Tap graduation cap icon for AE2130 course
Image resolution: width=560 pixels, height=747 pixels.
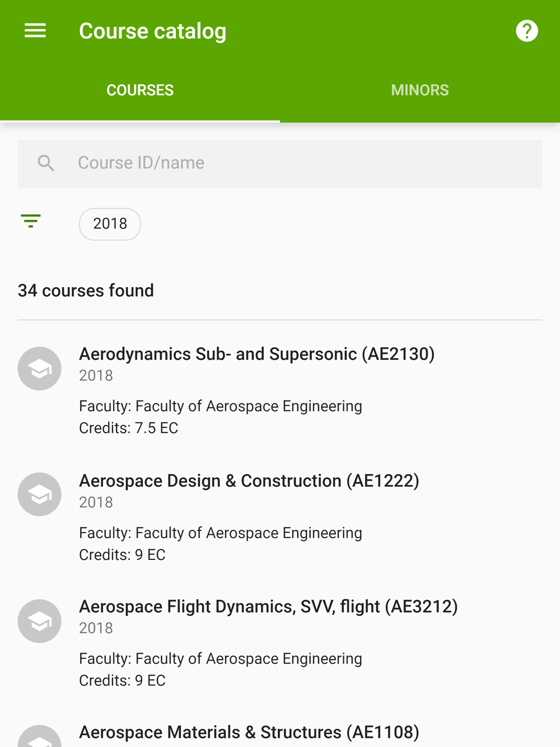click(x=39, y=368)
